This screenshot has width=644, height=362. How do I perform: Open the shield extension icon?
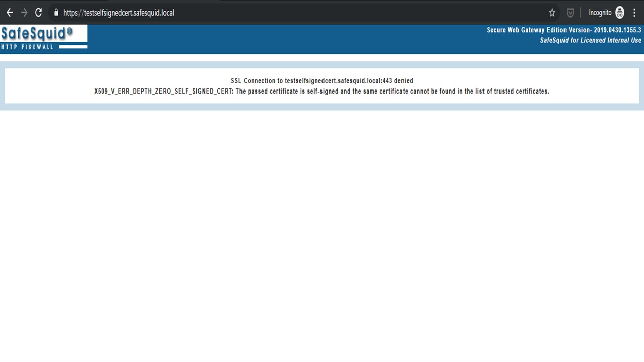pyautogui.click(x=570, y=13)
